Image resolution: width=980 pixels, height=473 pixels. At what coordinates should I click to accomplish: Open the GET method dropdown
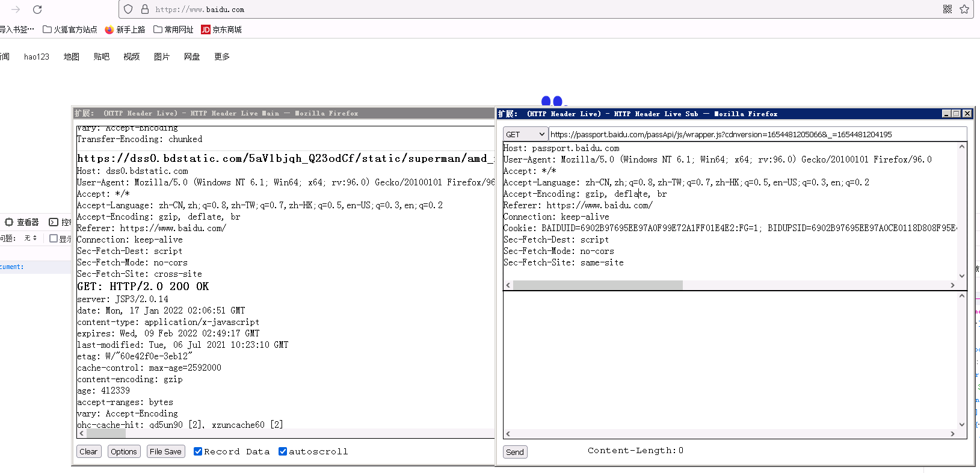[x=525, y=134]
